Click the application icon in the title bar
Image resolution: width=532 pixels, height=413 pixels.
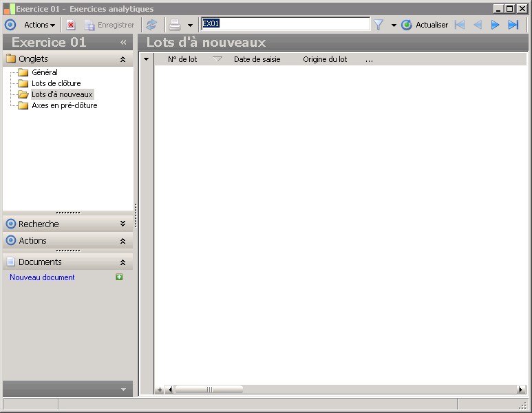[10, 9]
